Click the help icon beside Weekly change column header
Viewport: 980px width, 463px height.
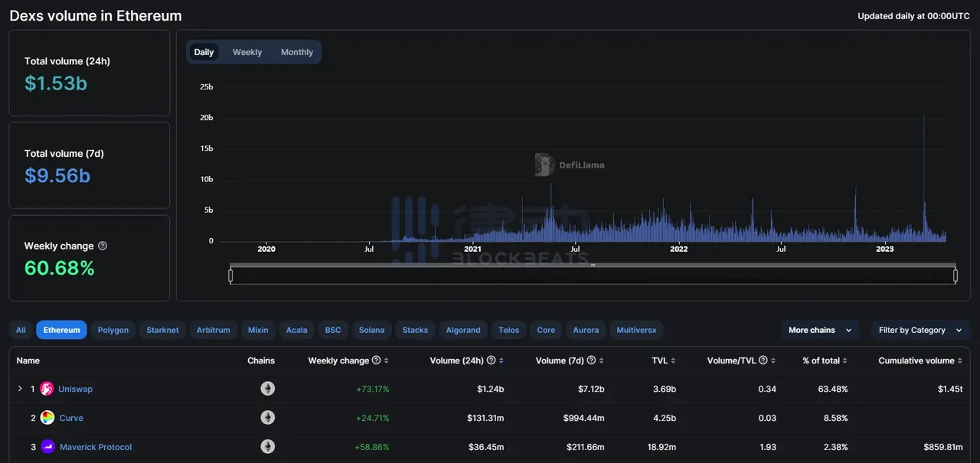click(376, 360)
